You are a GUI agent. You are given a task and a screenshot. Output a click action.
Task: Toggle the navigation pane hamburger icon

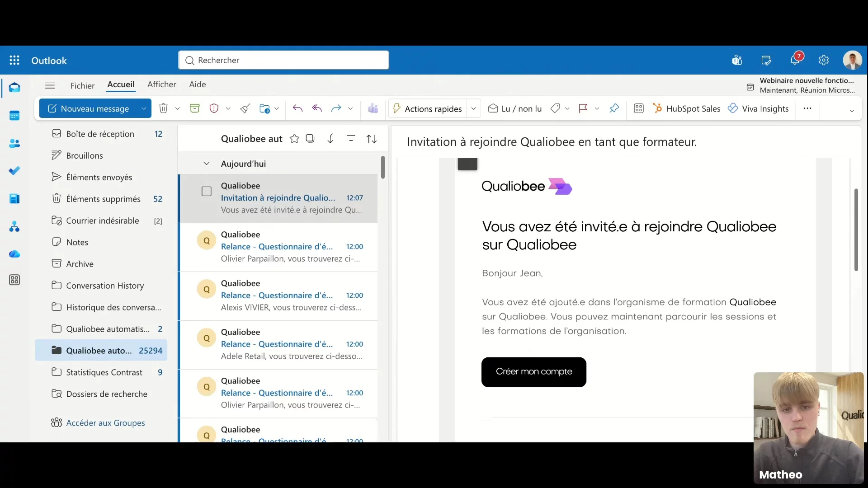[x=50, y=85]
